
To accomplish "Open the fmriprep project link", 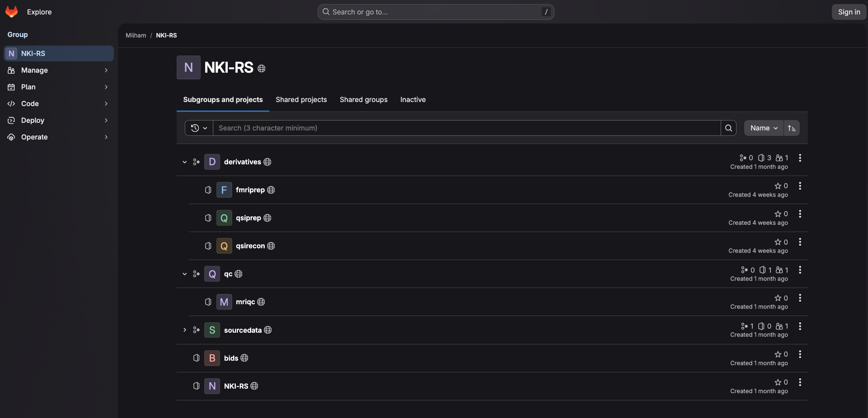I will click(x=250, y=190).
